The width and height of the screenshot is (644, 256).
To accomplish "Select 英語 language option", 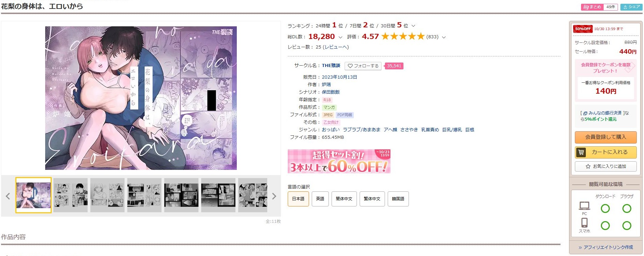I will pos(320,199).
